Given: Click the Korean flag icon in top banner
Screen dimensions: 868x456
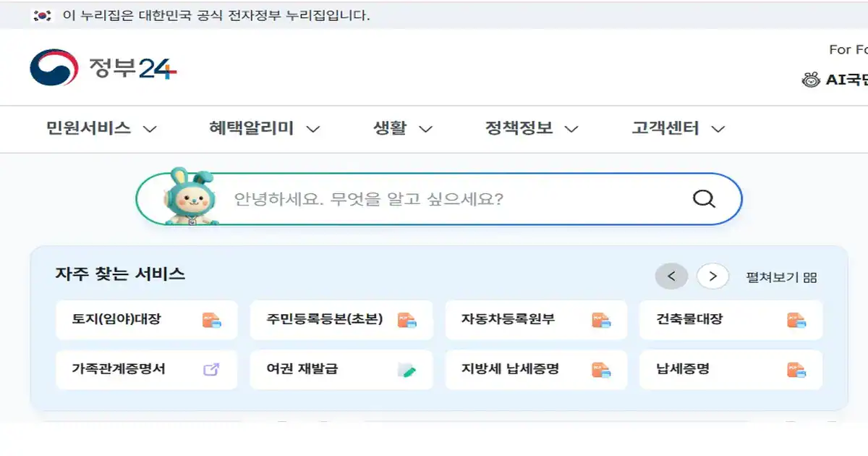Looking at the screenshot, I should pos(43,15).
